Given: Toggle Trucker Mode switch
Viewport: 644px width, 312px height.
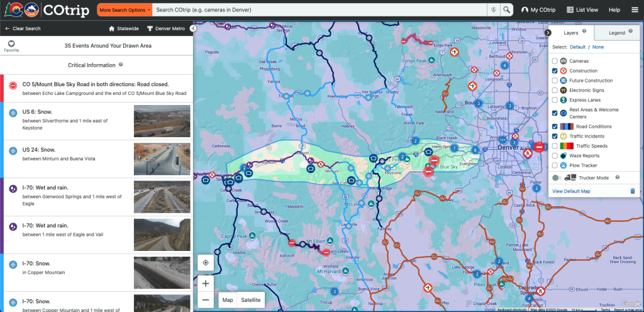Looking at the screenshot, I should (557, 178).
